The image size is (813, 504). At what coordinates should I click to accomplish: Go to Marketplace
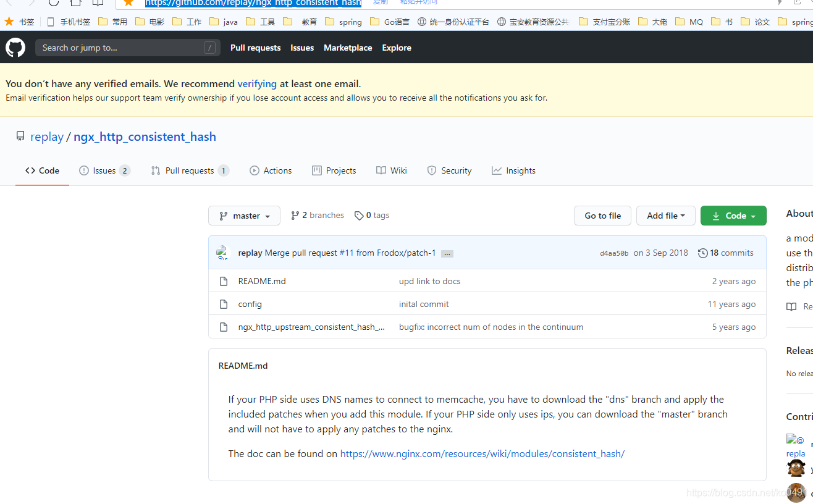[x=348, y=48]
